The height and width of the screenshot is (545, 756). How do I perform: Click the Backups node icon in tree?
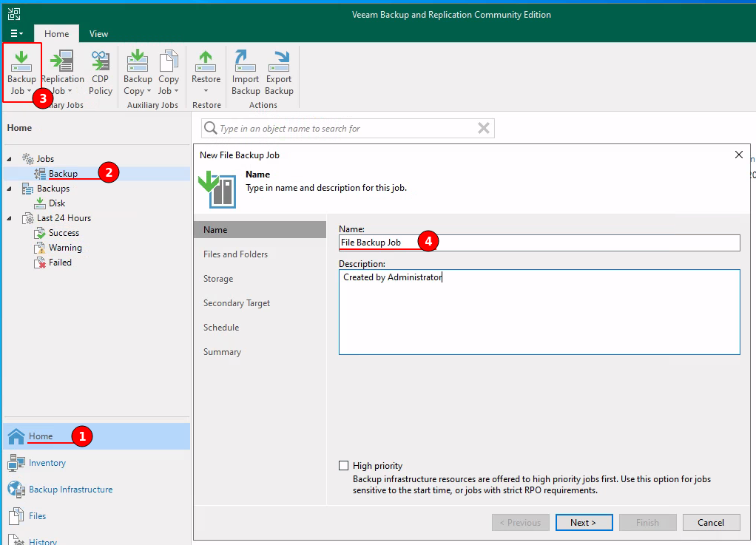(x=28, y=189)
